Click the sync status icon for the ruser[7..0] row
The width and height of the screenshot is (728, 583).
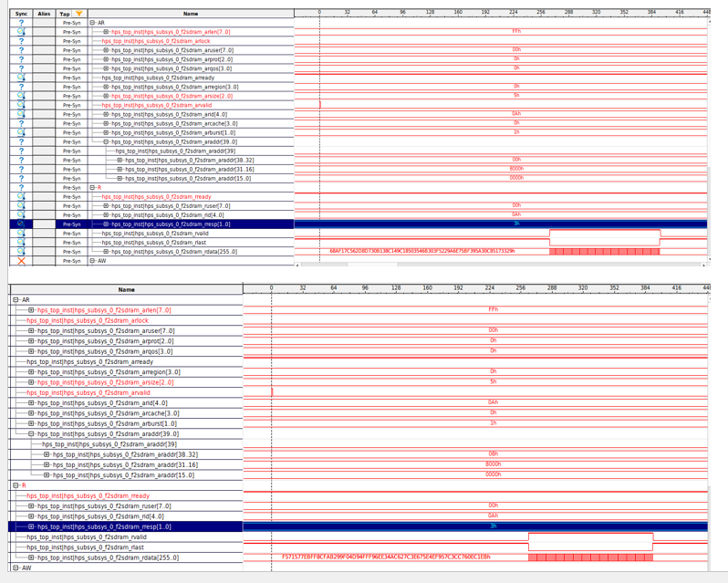click(21, 205)
